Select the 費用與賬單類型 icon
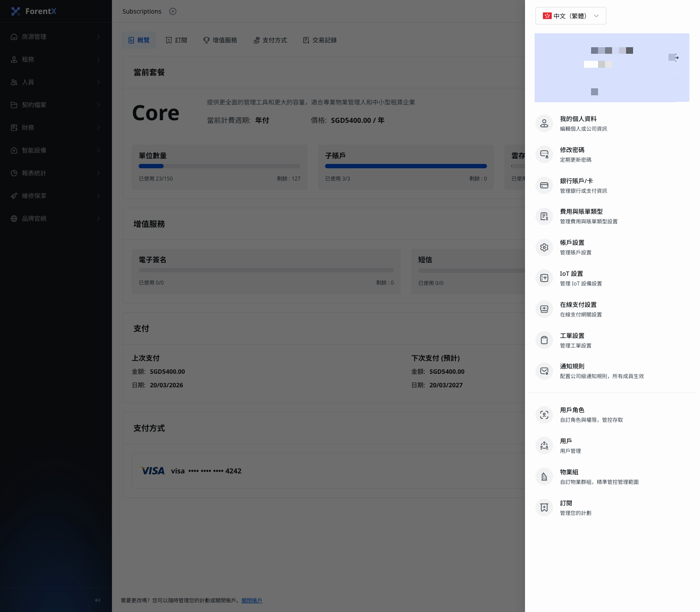 (544, 216)
